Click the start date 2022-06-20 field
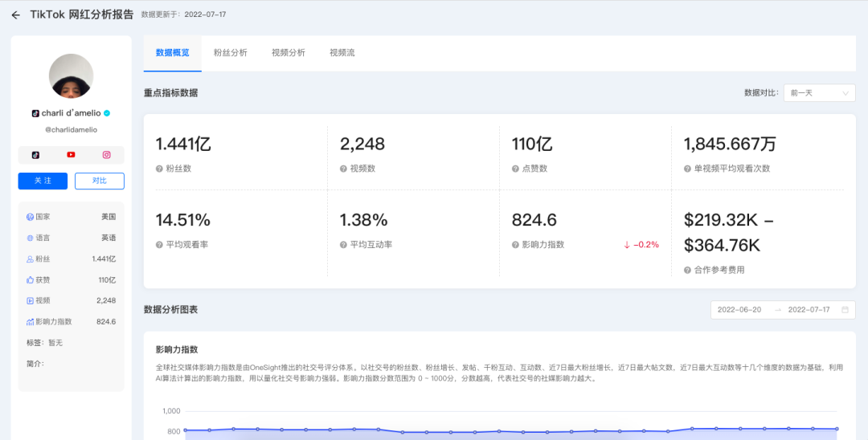The width and height of the screenshot is (868, 440). point(739,310)
